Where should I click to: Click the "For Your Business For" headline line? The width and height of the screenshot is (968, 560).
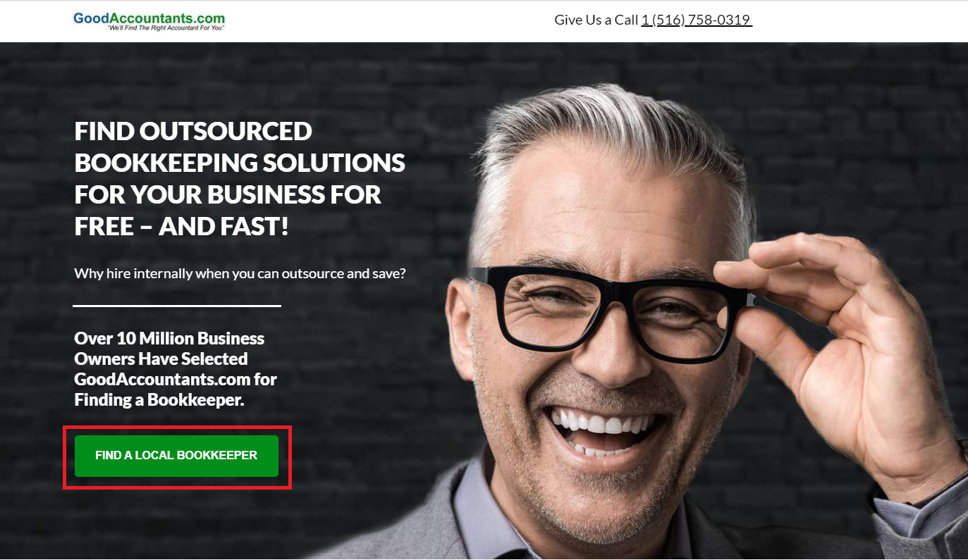click(x=228, y=194)
